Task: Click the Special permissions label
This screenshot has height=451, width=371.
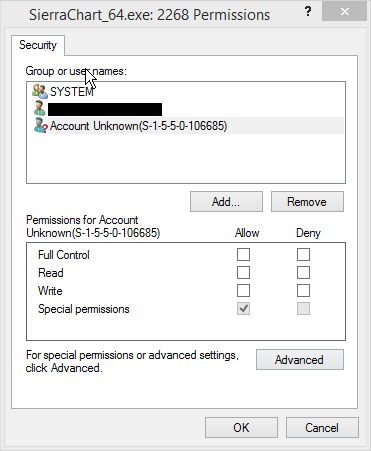Action: 84,309
